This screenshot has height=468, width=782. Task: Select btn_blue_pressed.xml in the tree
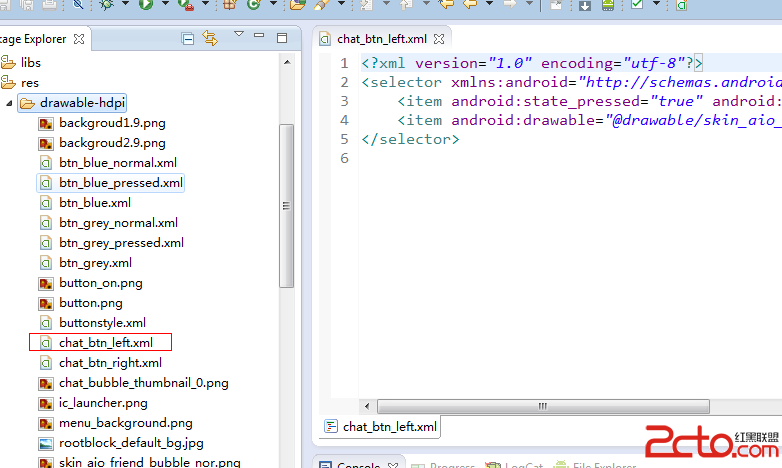pos(120,183)
